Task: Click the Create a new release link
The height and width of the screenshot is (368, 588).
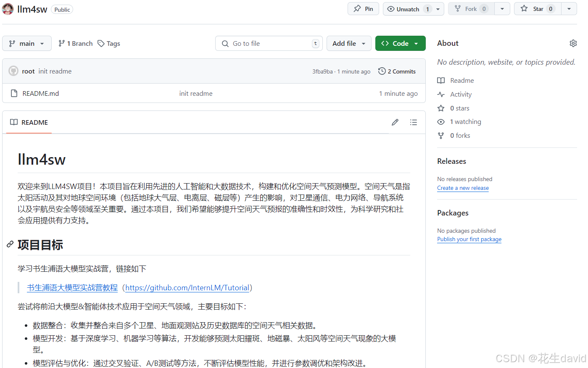Action: coord(463,188)
